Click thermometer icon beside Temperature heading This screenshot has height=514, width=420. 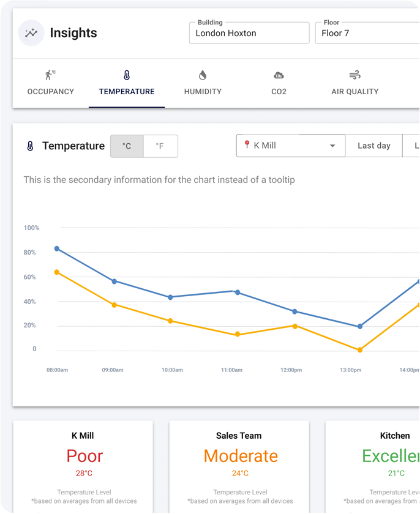coord(30,146)
